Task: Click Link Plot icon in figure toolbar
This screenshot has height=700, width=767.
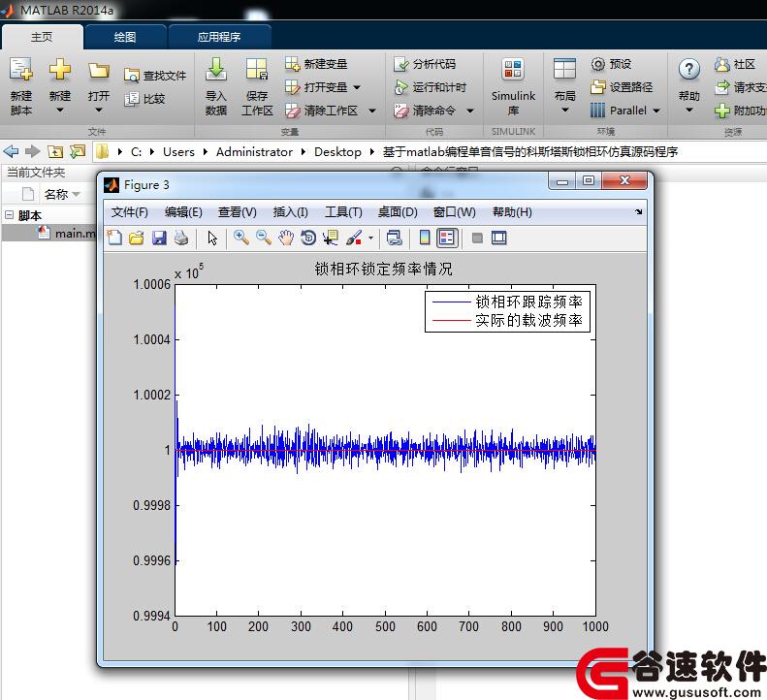Action: [x=395, y=239]
